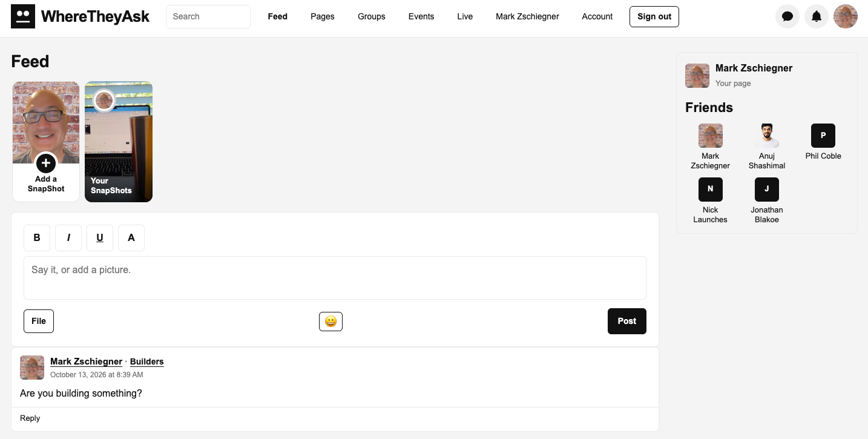The height and width of the screenshot is (439, 868).
Task: Click the Search field in the header
Action: (208, 16)
